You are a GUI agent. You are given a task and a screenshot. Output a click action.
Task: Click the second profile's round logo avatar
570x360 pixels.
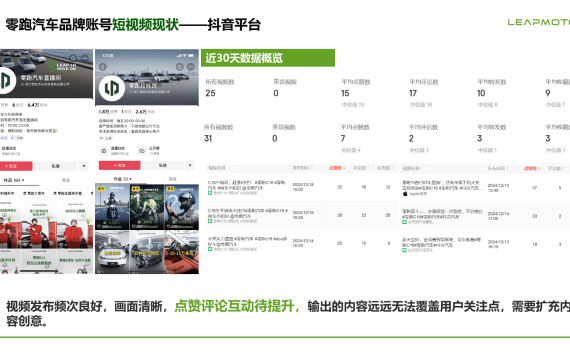point(112,88)
